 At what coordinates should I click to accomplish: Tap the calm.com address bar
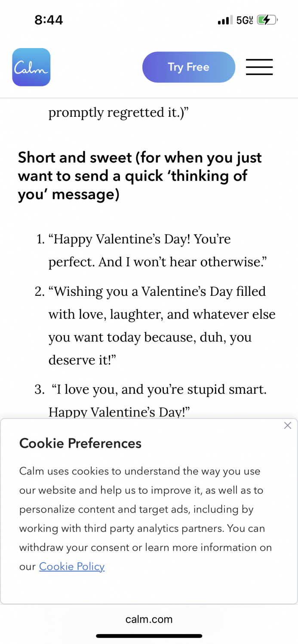click(149, 619)
